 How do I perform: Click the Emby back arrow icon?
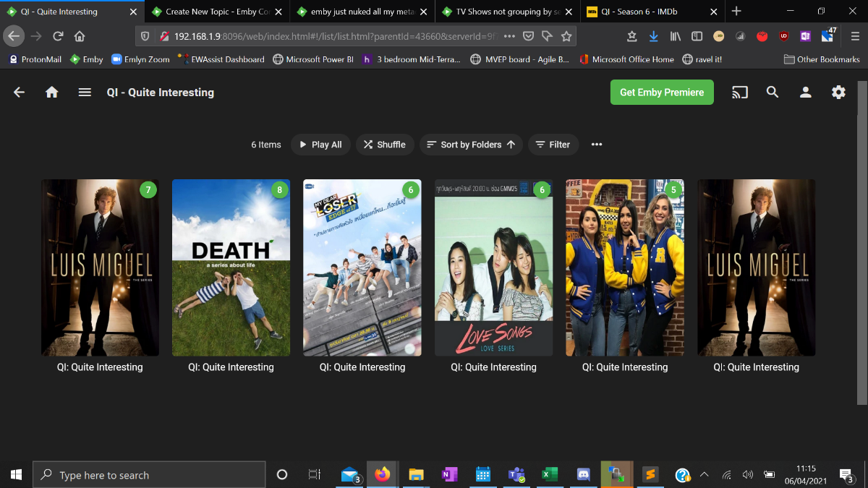(x=20, y=93)
